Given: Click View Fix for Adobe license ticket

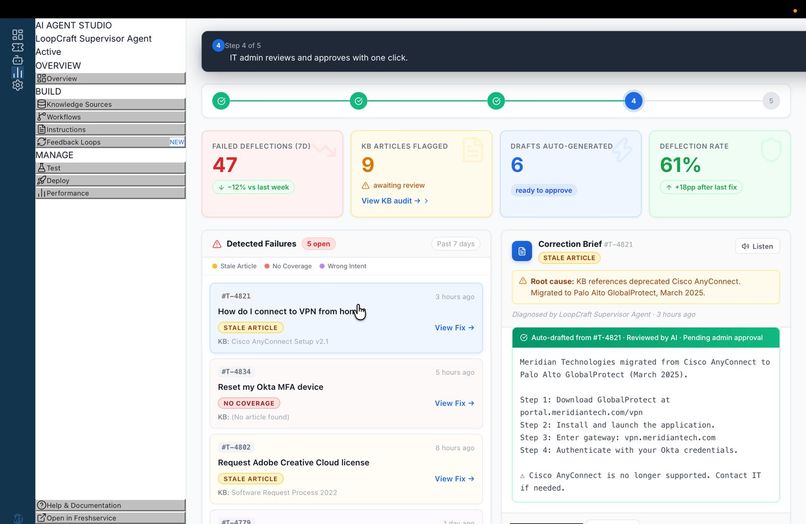Looking at the screenshot, I should [x=454, y=479].
